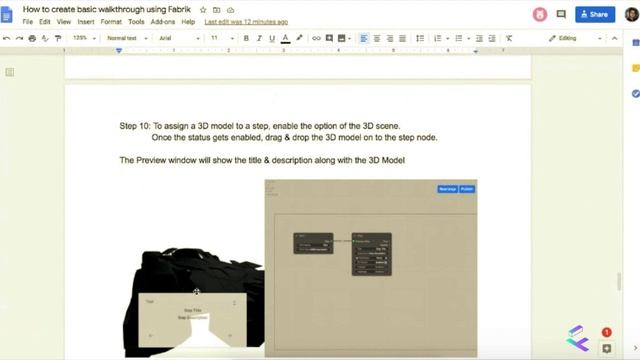Screen dimensions: 640x360
Task: Set center text alignment
Action: (377, 38)
